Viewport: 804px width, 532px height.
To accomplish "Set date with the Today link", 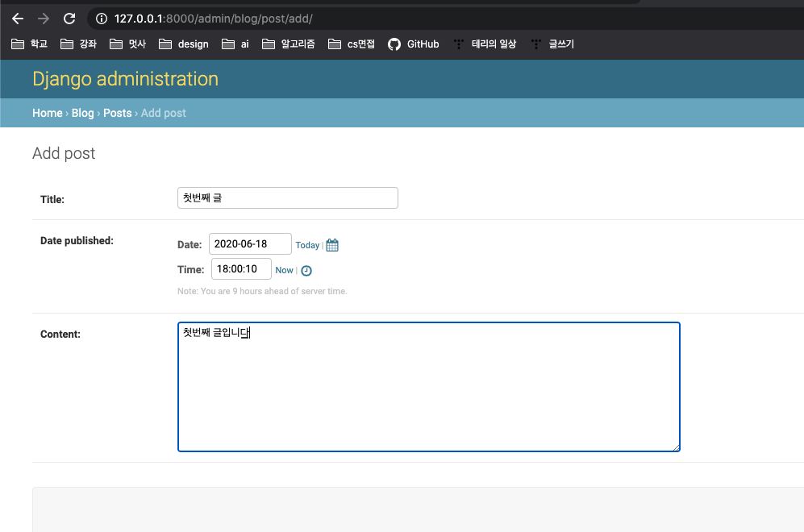I will [x=307, y=245].
